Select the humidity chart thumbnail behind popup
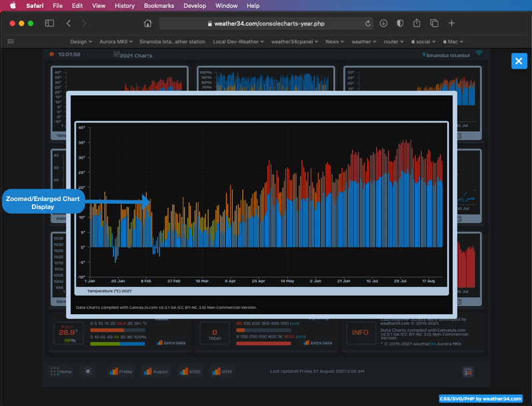Viewport: 532px width, 406px height. 265,79
